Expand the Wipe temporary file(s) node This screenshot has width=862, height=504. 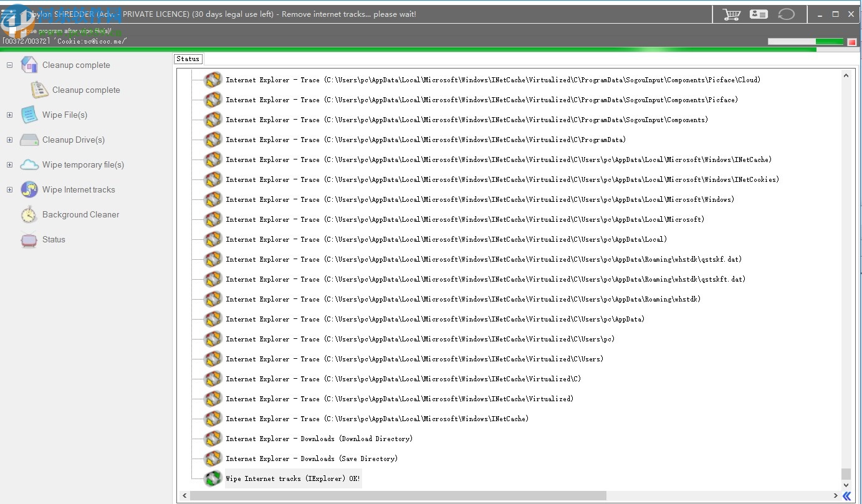pos(9,164)
